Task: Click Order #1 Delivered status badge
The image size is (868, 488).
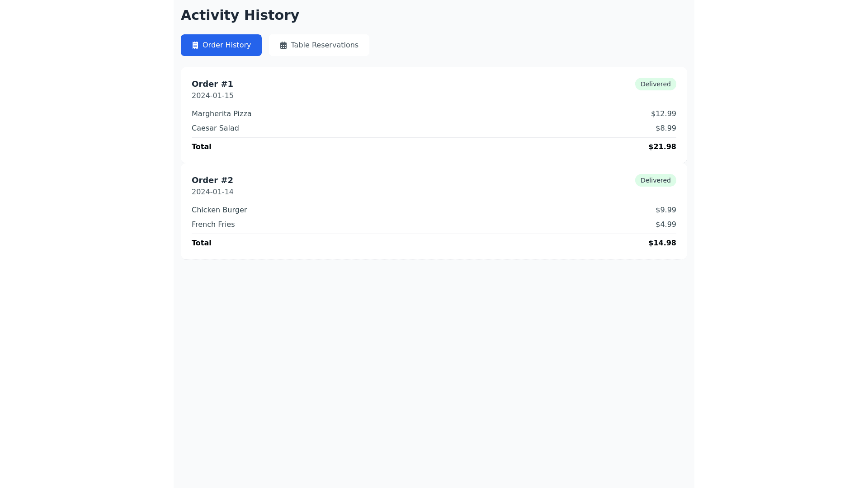Action: 656,84
